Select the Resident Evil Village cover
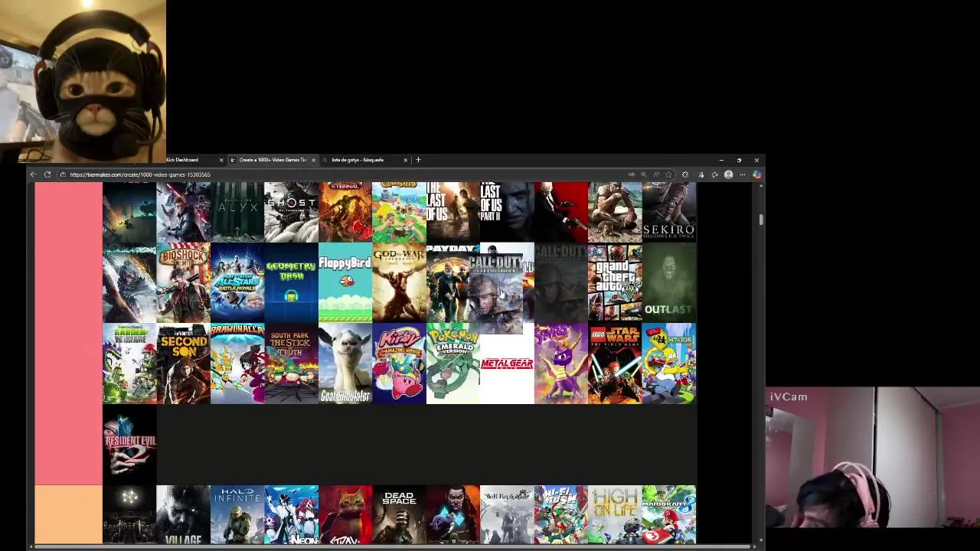This screenshot has width=980, height=551. tap(183, 515)
